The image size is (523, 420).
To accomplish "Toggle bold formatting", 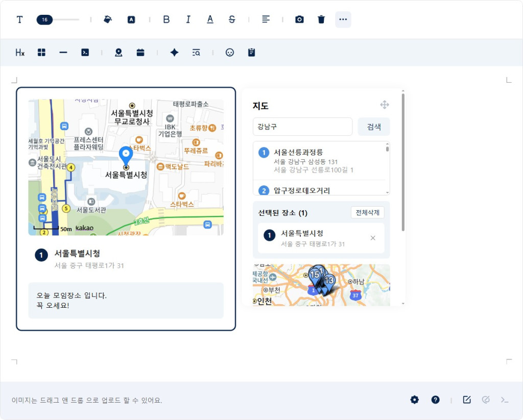I will pyautogui.click(x=166, y=19).
